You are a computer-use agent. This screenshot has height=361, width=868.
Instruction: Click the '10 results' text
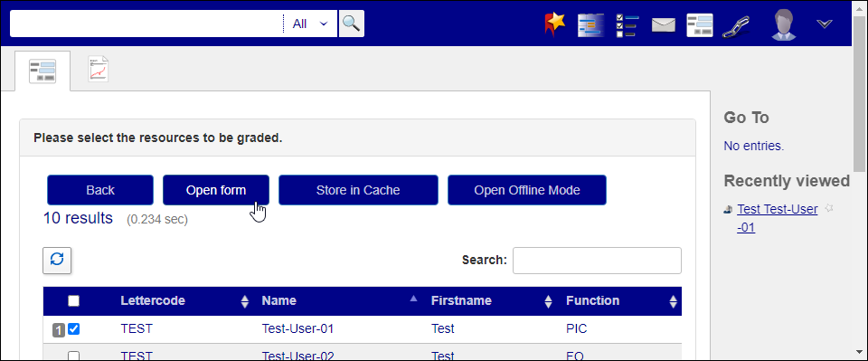(x=78, y=218)
